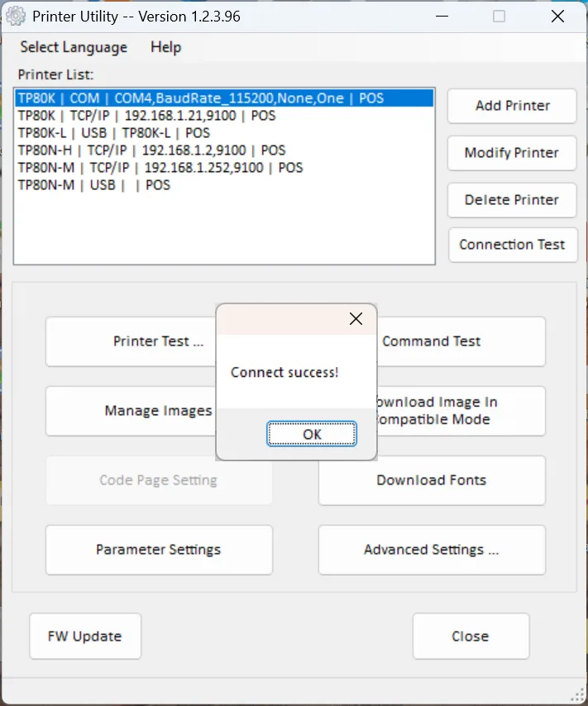588x706 pixels.
Task: Pick TP80N-M TCP/IP 192.168.1.252 printer
Action: 160,168
